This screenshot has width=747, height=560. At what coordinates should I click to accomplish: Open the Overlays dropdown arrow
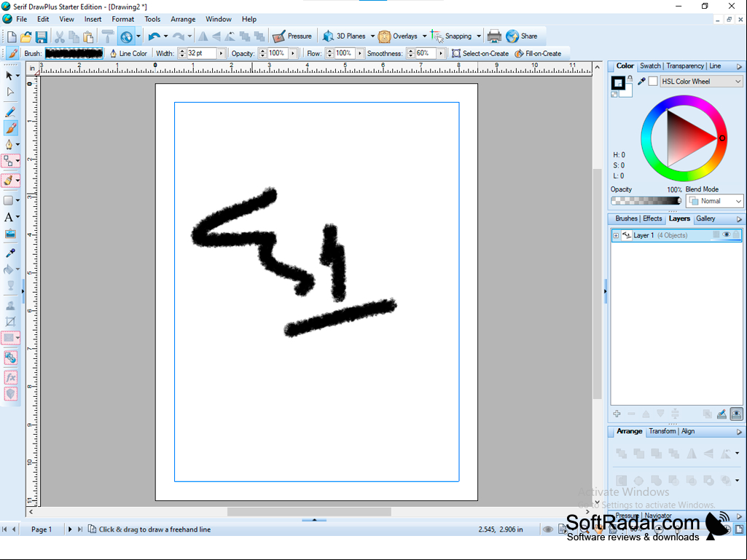click(x=424, y=36)
